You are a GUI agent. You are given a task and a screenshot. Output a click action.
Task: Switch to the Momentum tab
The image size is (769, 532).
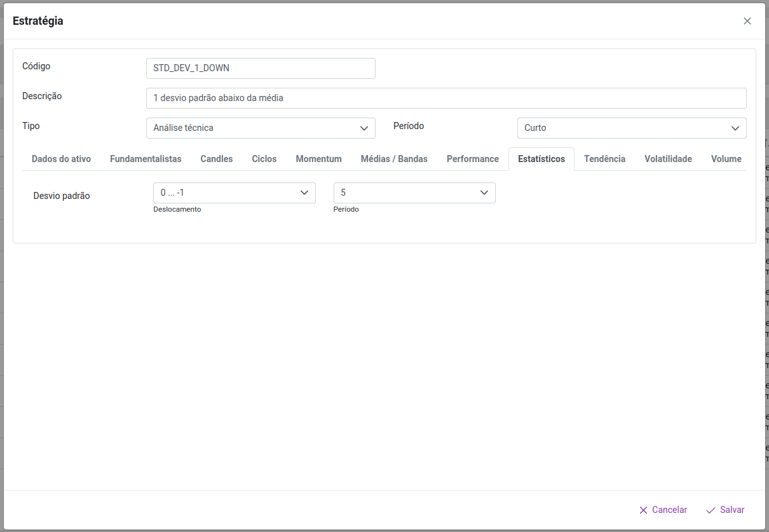click(x=318, y=159)
